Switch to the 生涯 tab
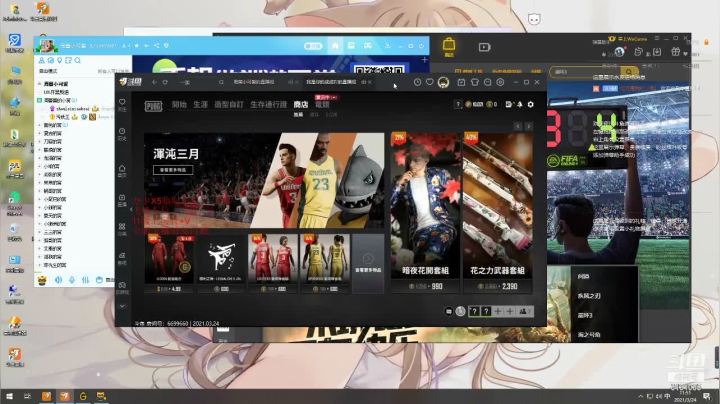The width and height of the screenshot is (720, 404). tap(200, 105)
